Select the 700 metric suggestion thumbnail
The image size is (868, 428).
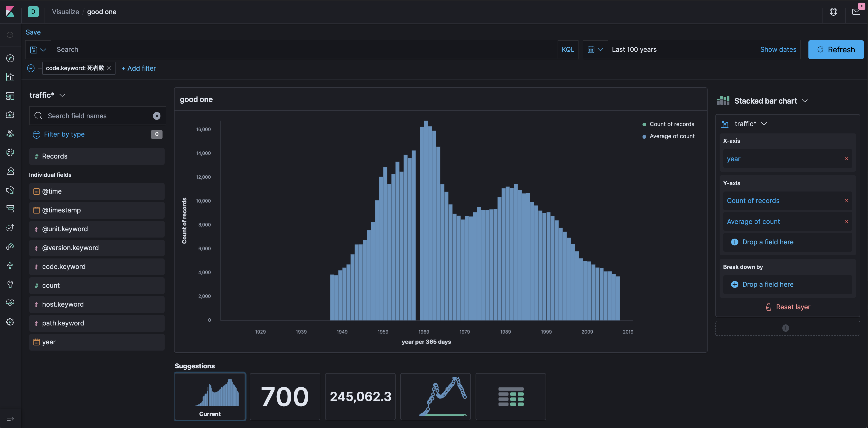pos(285,396)
